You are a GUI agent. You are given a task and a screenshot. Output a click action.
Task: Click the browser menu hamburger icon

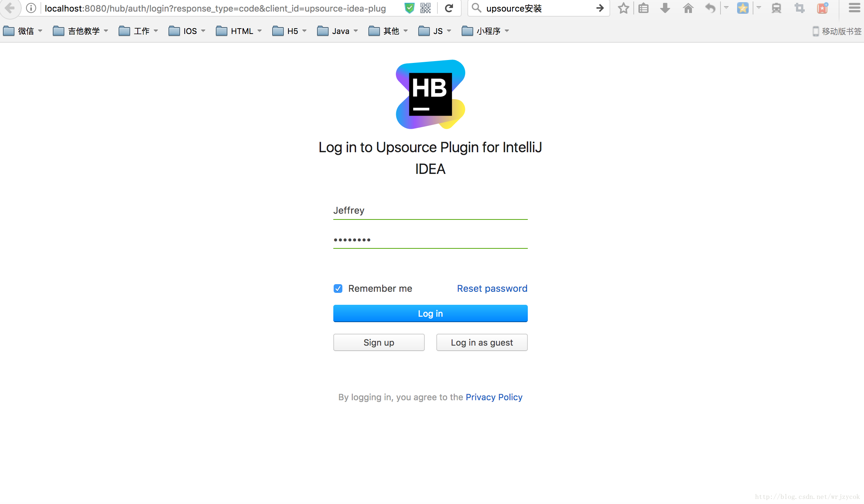click(854, 8)
